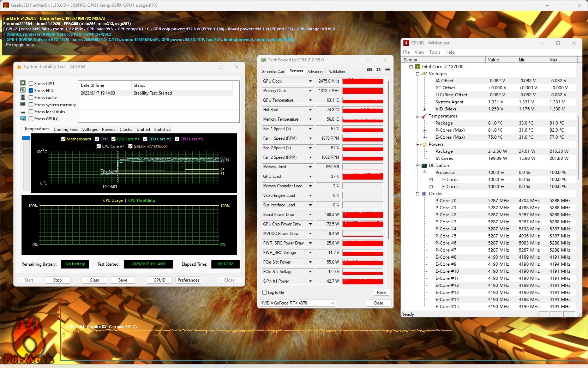Check the Log to file box in GPU-Z

click(265, 292)
